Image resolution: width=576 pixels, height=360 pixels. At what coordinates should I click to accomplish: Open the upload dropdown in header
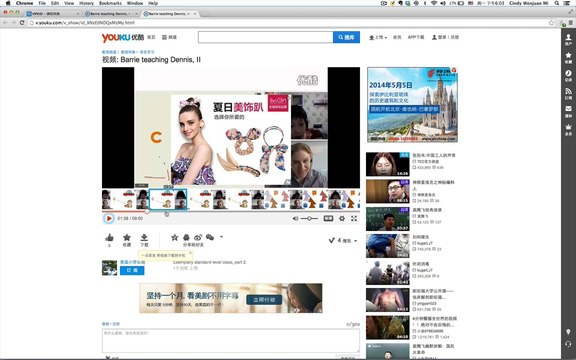pos(378,37)
